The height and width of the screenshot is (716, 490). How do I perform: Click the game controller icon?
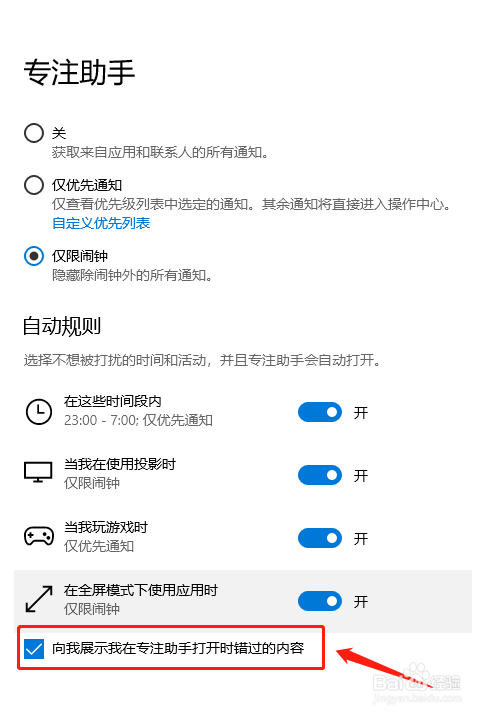pyautogui.click(x=39, y=536)
